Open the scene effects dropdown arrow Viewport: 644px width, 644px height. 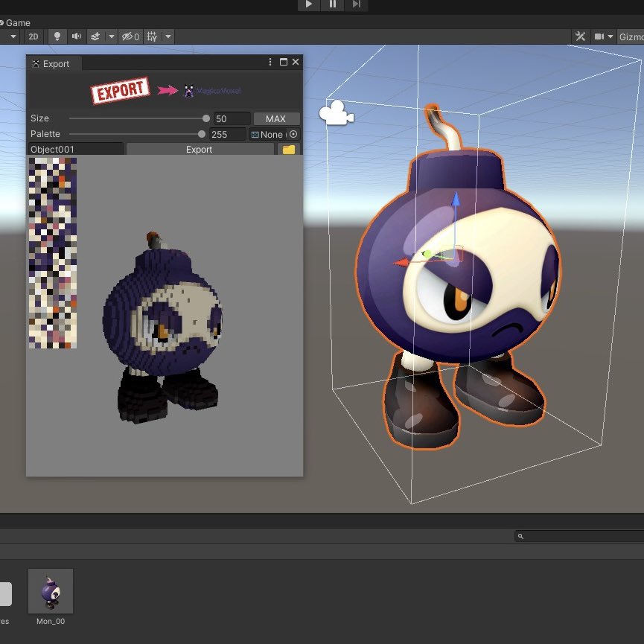(111, 36)
